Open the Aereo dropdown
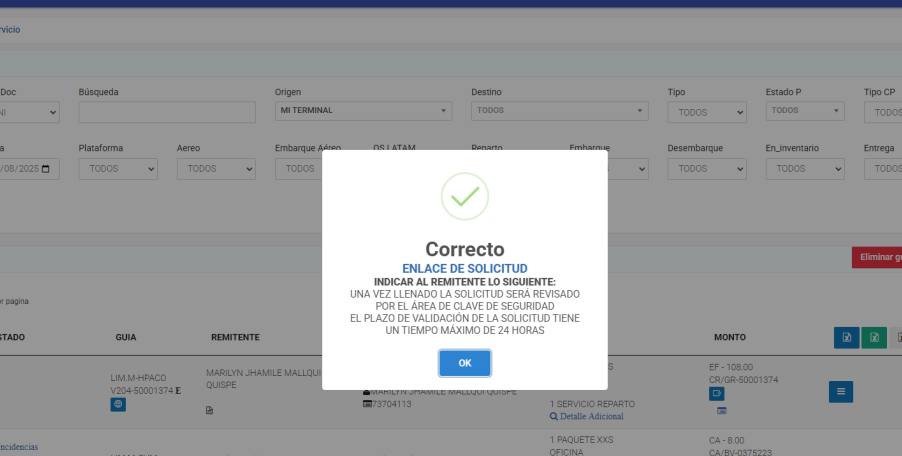 215,169
